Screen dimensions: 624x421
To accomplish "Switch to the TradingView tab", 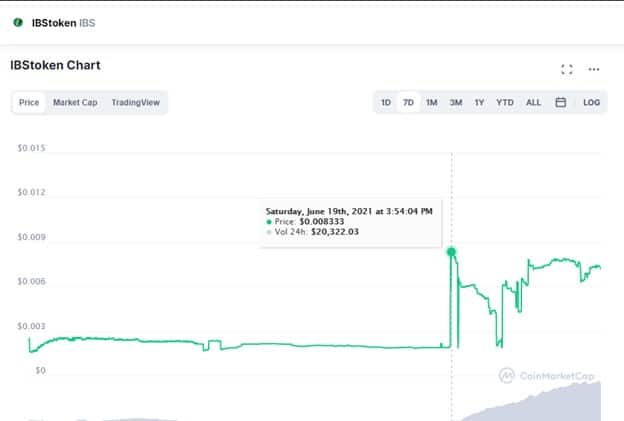I will pos(136,102).
